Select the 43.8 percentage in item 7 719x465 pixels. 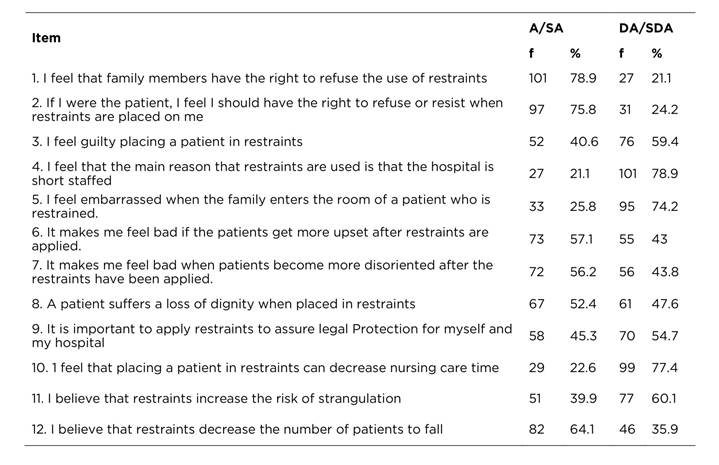click(665, 271)
